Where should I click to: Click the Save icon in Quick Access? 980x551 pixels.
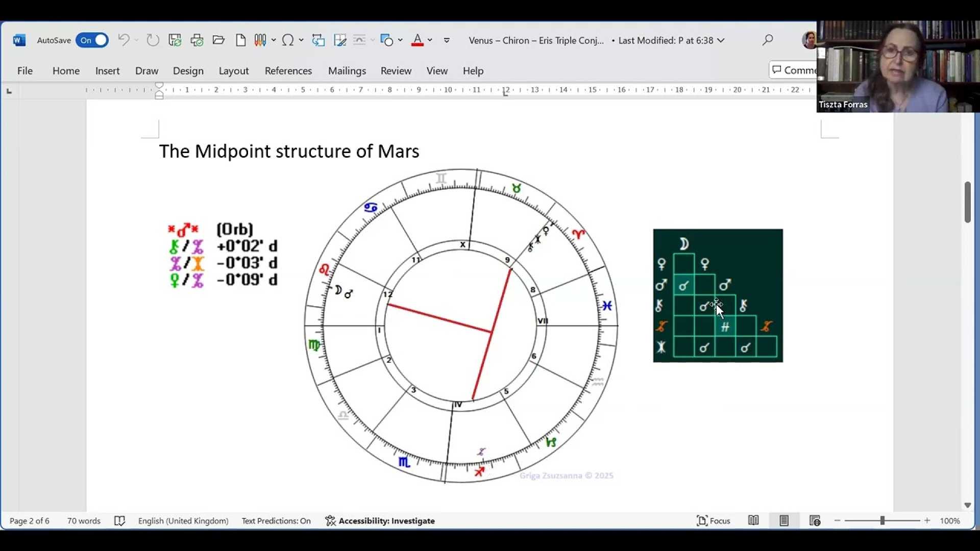[175, 40]
